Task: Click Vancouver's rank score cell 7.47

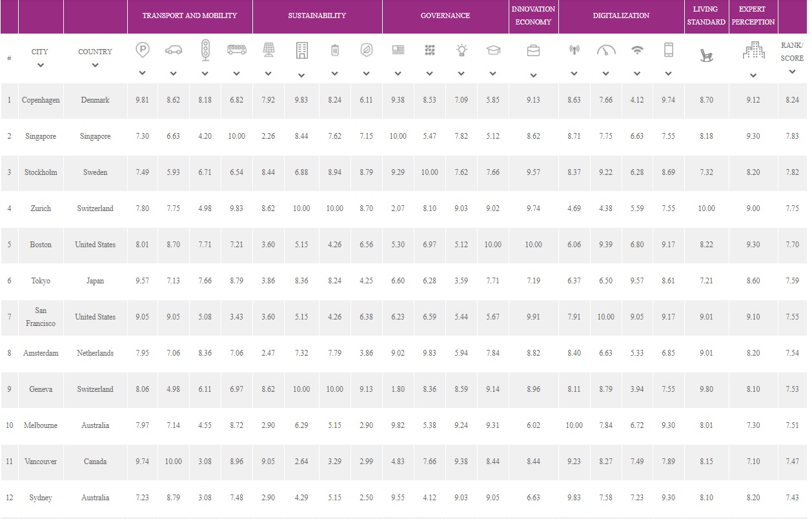Action: pyautogui.click(x=792, y=462)
